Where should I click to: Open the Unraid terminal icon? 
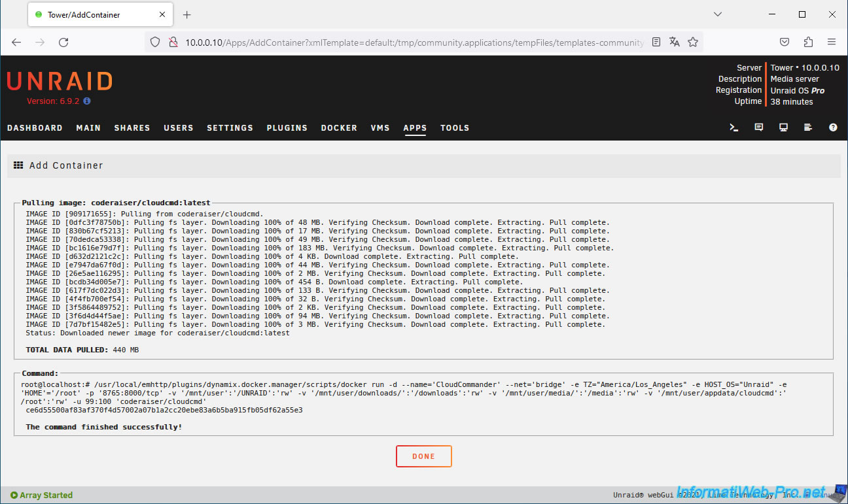(x=734, y=127)
